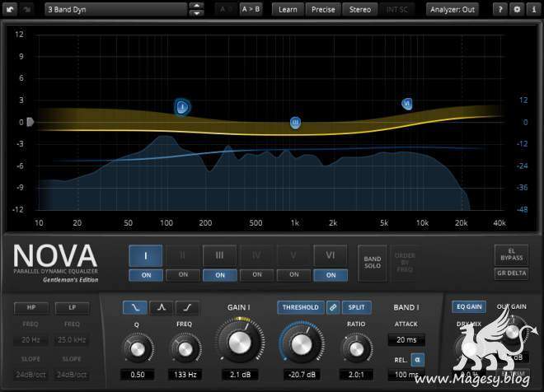The width and height of the screenshot is (544, 392).
Task: Select next preset with the down arrow
Action: (196, 13)
